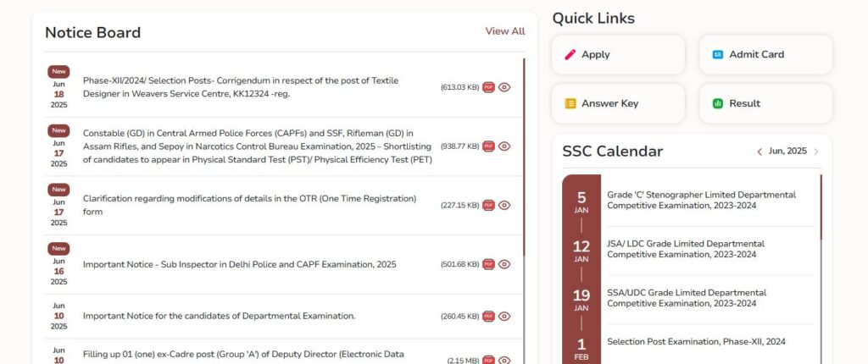The width and height of the screenshot is (868, 364).
Task: Click the Jun, 2025 calendar month label
Action: 787,151
